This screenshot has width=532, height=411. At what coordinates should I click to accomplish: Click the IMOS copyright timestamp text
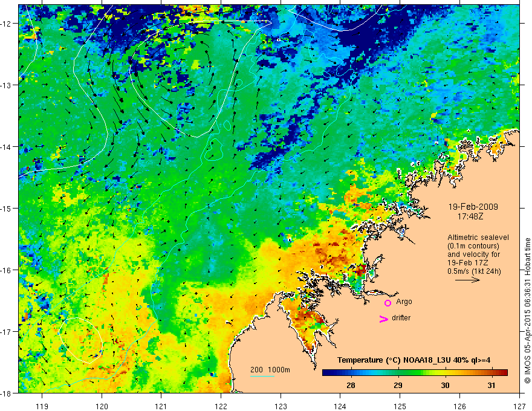tap(527, 311)
